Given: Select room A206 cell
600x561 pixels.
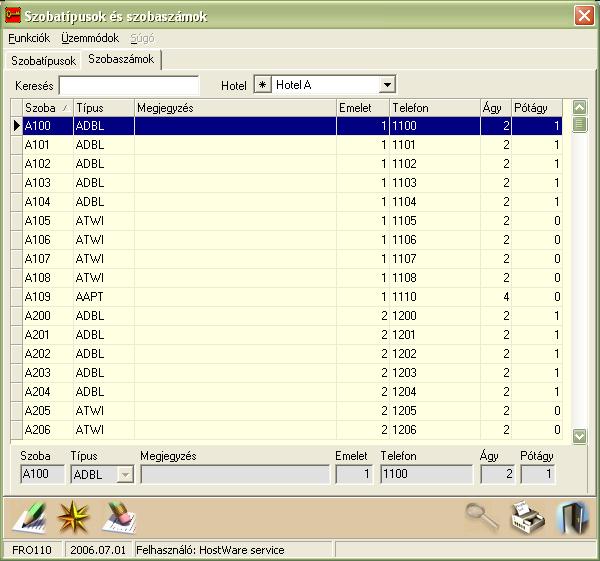Looking at the screenshot, I should (48, 430).
